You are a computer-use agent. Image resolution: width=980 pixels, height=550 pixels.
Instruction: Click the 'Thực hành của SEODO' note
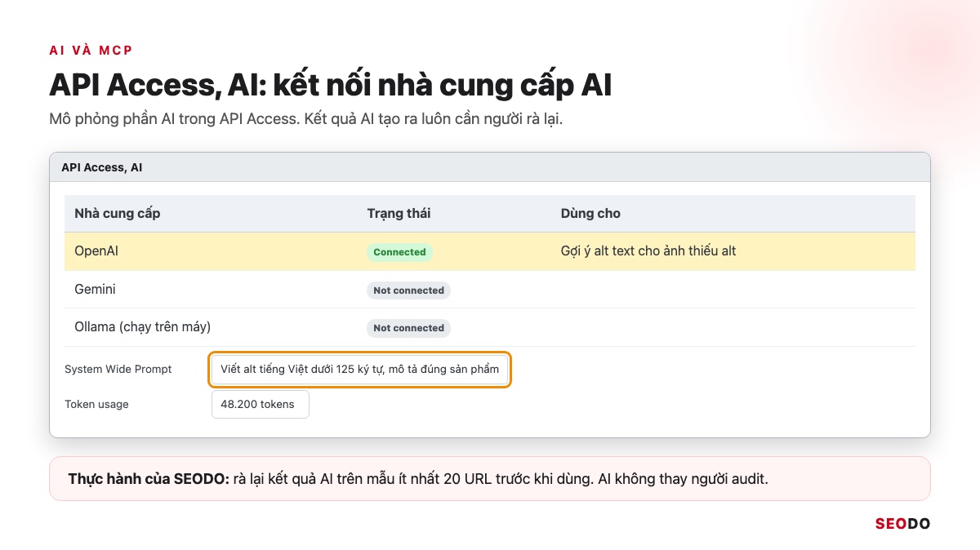click(x=490, y=479)
